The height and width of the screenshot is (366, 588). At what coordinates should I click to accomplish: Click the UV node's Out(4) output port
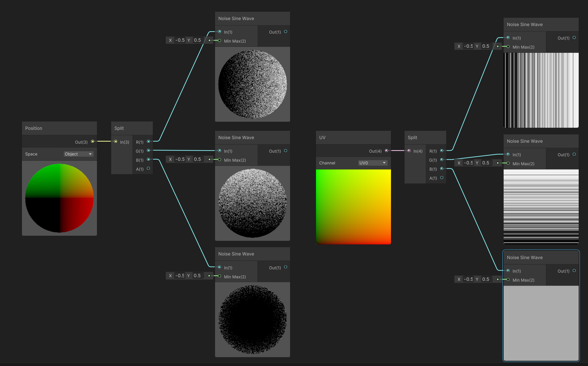386,151
